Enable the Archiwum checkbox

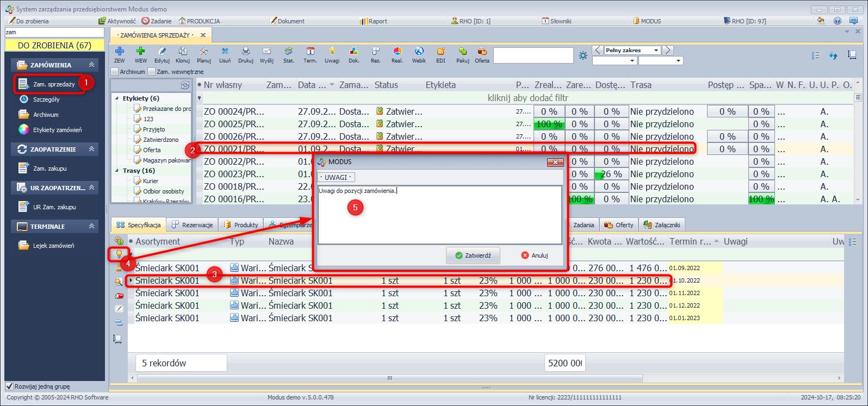coord(115,72)
